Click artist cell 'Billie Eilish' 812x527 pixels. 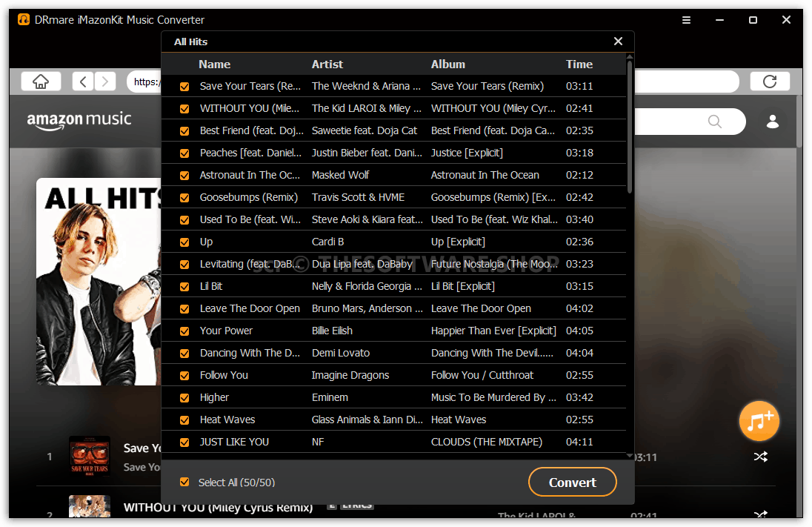tap(332, 331)
